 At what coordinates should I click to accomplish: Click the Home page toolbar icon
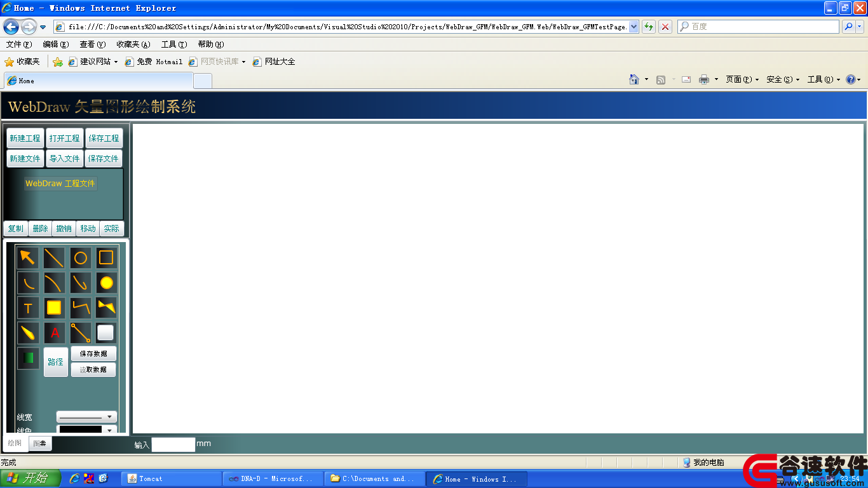pyautogui.click(x=634, y=79)
